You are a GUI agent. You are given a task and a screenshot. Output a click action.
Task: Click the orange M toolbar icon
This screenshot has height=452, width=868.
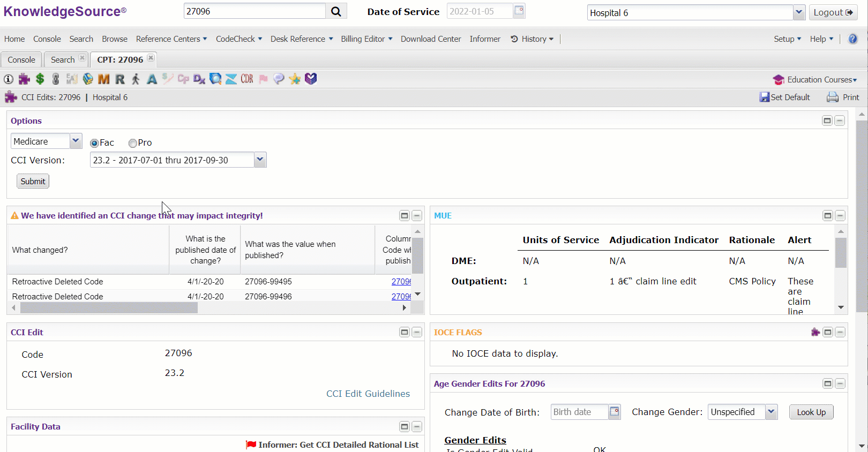point(103,79)
